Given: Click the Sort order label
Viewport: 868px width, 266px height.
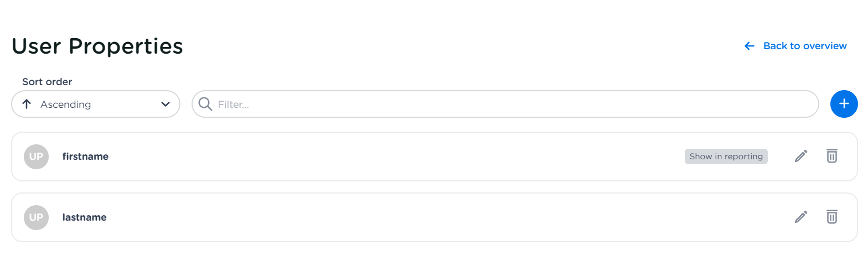Looking at the screenshot, I should click(47, 82).
